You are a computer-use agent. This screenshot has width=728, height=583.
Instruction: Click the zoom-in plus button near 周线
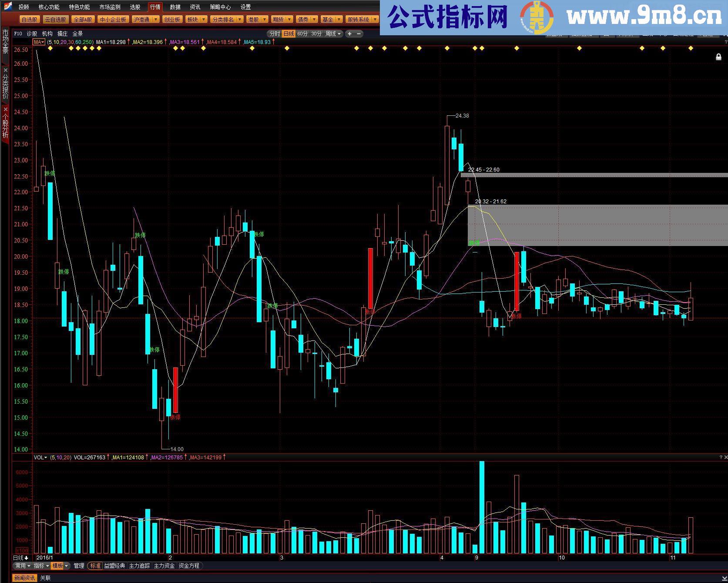[349, 34]
